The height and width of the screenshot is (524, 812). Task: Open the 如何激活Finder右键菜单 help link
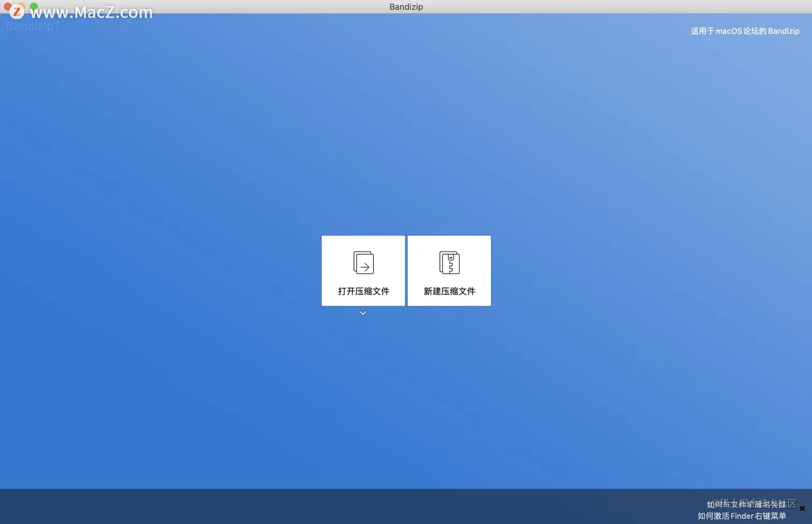[742, 516]
